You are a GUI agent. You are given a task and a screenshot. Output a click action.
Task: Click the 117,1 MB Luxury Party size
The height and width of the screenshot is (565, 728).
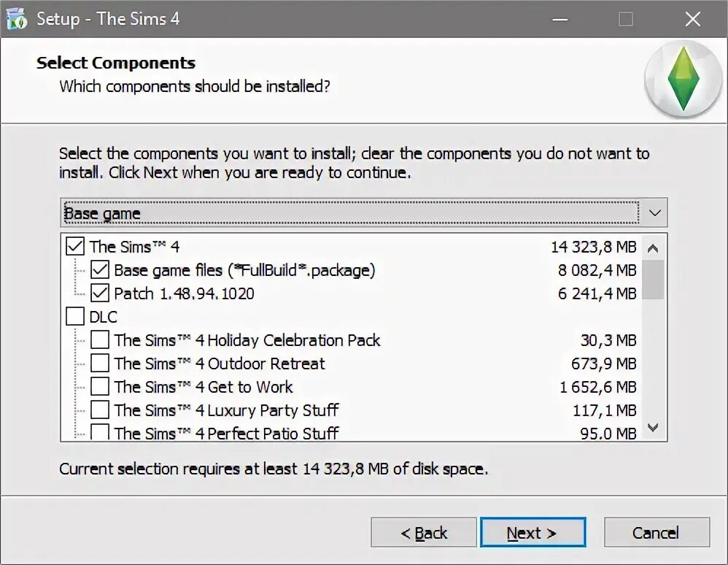605,410
